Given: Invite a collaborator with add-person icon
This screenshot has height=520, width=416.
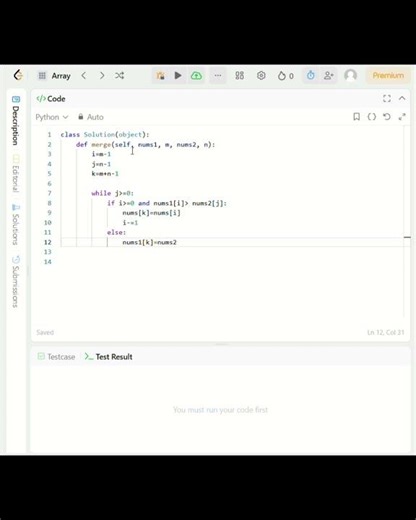Looking at the screenshot, I should click(329, 76).
